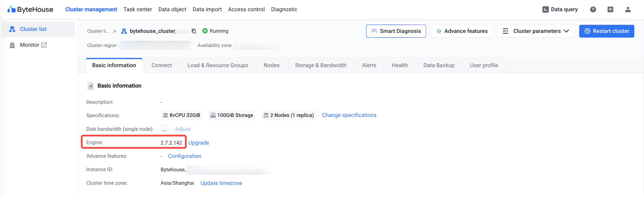Screen dimensions: 644x197
Task: Click Change specifications link
Action: coord(349,115)
